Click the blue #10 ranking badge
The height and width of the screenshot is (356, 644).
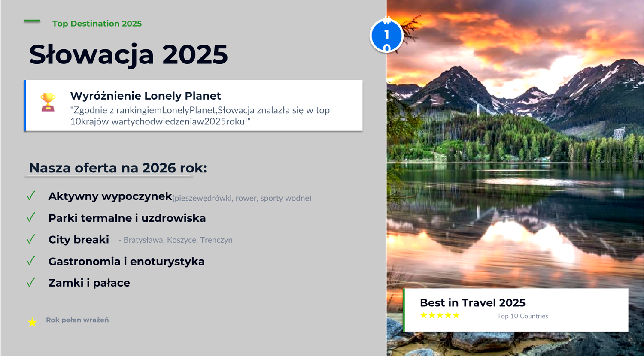[386, 35]
